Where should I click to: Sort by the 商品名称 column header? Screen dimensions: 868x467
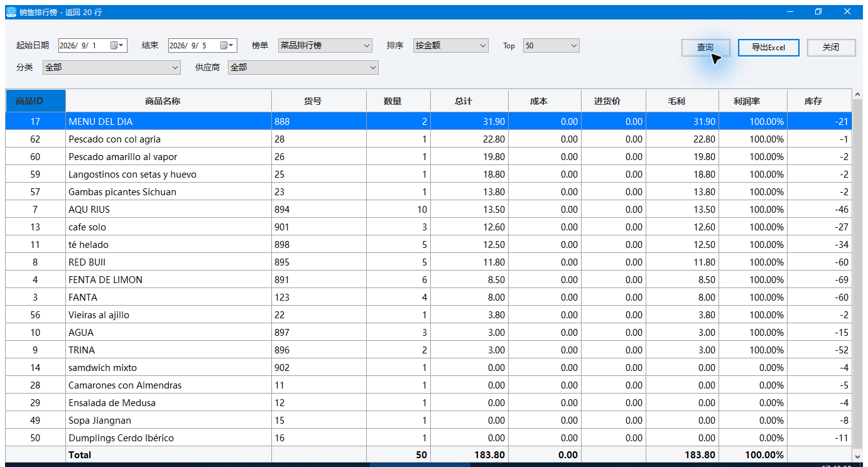[168, 101]
